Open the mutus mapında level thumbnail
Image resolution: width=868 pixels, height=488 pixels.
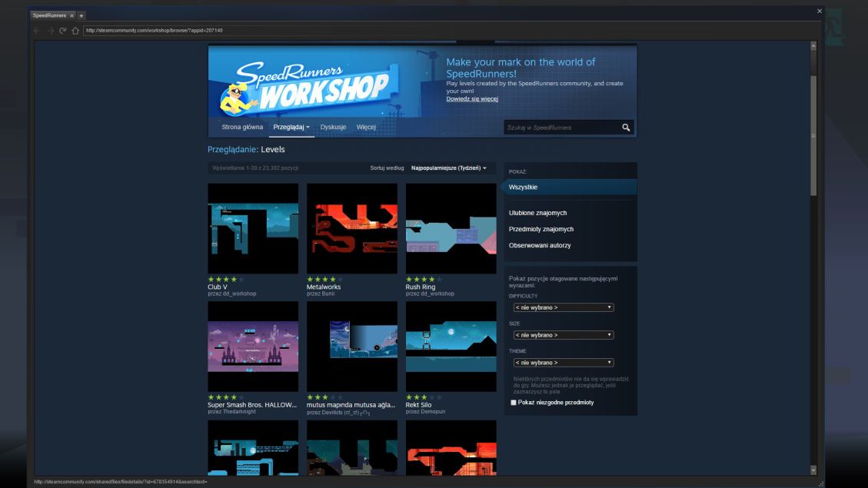(352, 347)
